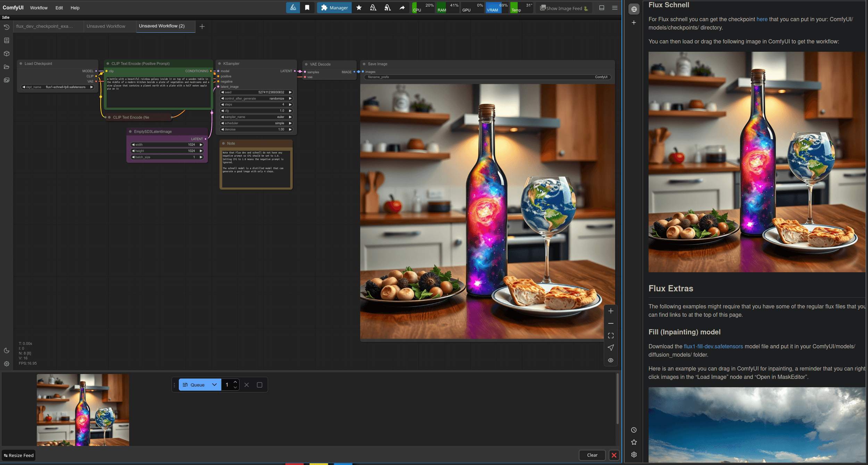The width and height of the screenshot is (868, 465).
Task: Open the workflows image icon in left sidebar
Action: point(7,80)
